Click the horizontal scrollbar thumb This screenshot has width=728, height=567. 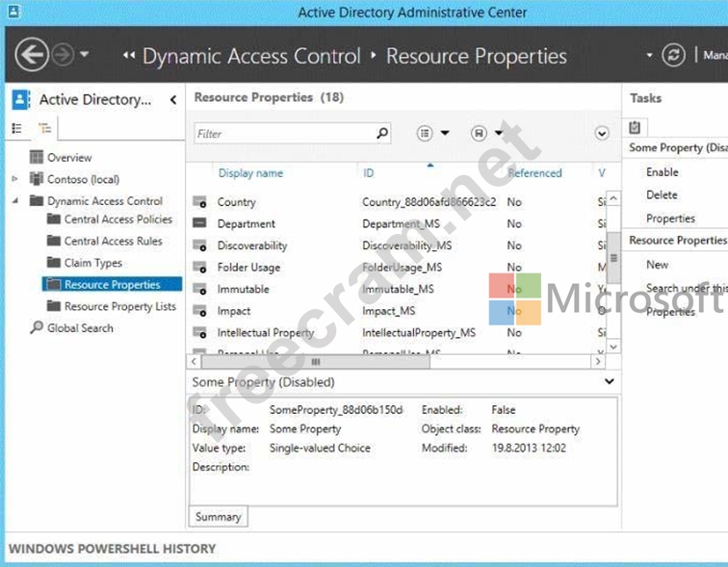(x=316, y=361)
